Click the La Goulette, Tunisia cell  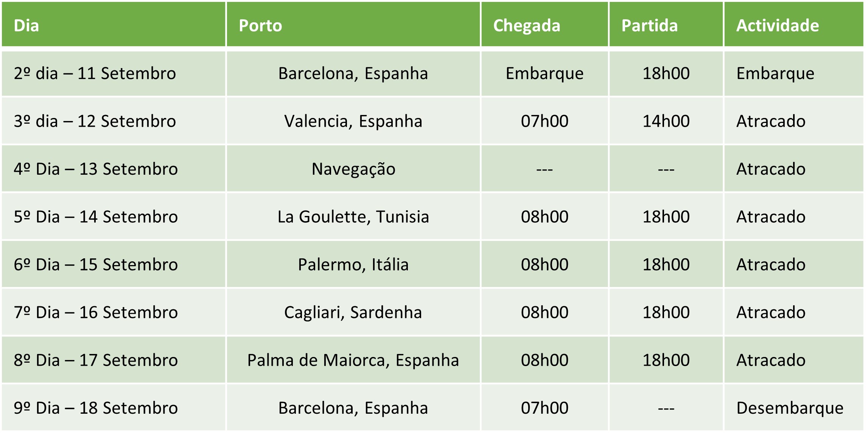pyautogui.click(x=353, y=217)
